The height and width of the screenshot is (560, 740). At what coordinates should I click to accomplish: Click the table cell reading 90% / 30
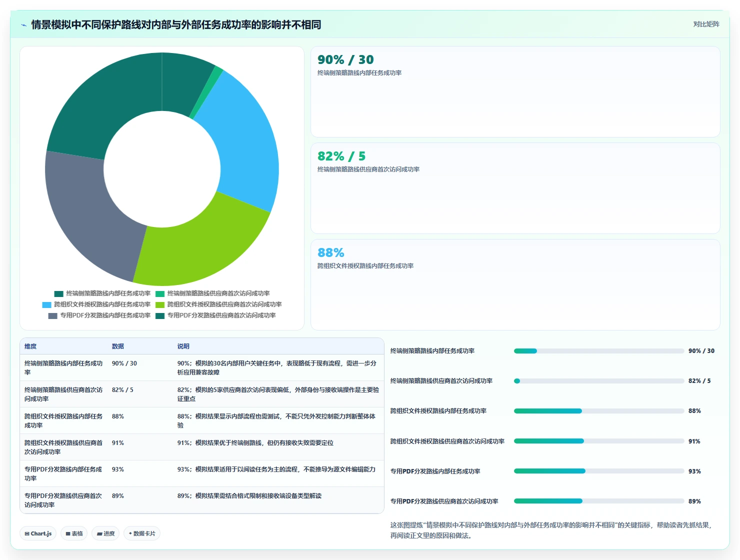124,363
